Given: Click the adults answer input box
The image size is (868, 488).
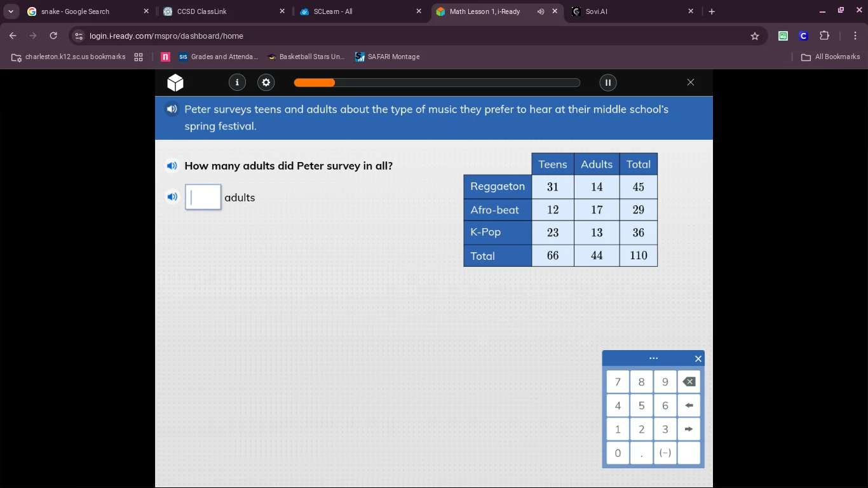Looking at the screenshot, I should click(x=203, y=197).
